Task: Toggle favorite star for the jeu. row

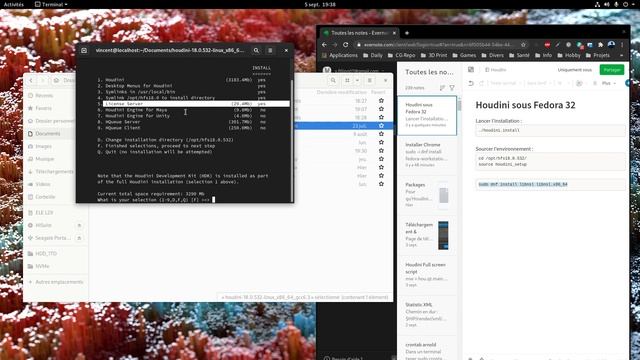Action: point(381,159)
